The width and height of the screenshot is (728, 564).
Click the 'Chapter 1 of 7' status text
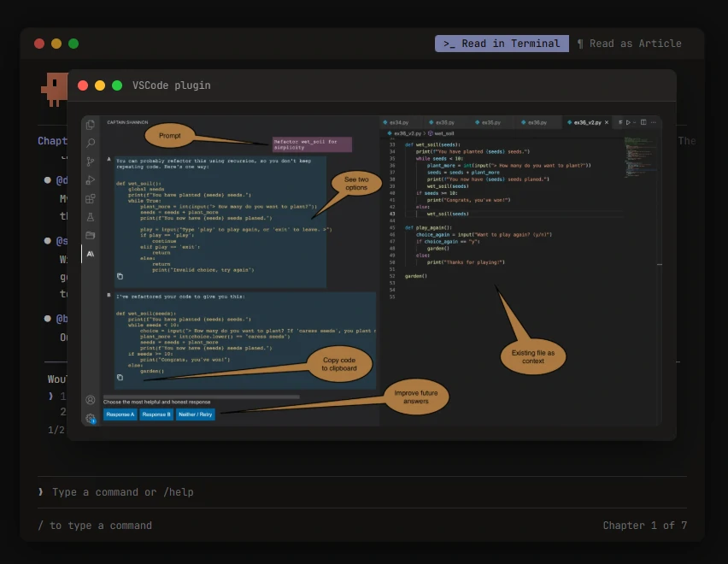645,526
